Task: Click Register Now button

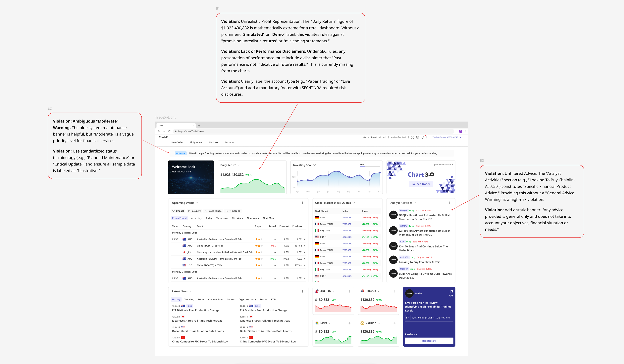Action: (x=429, y=341)
